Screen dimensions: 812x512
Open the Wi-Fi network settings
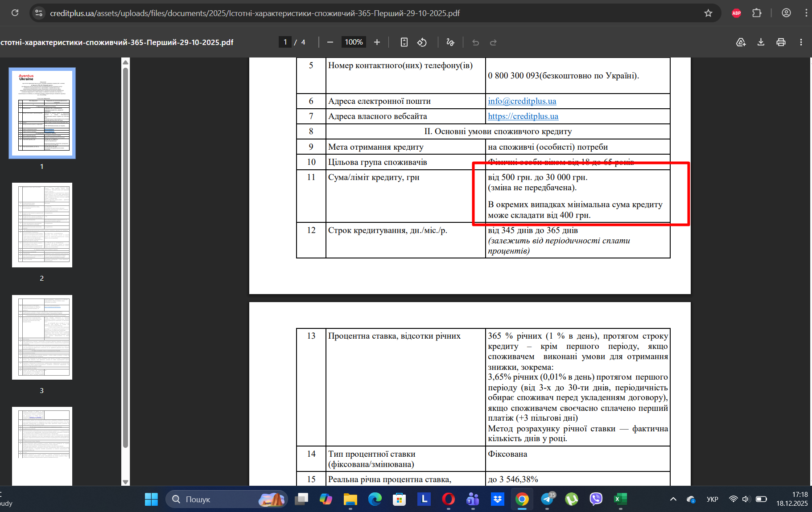(733, 499)
